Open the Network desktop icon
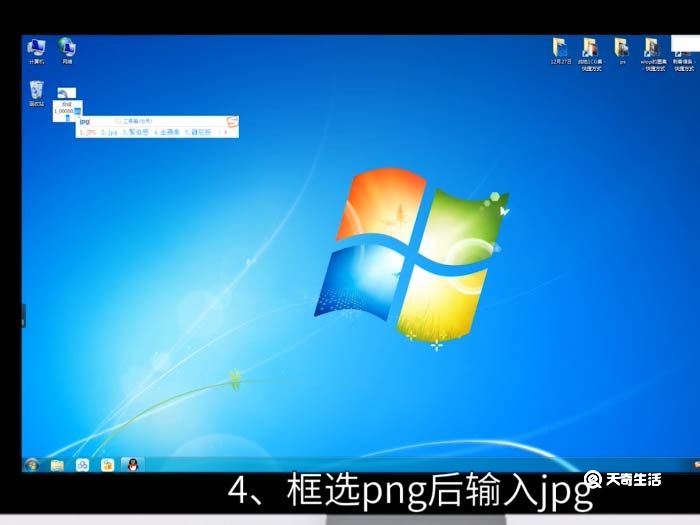This screenshot has width=700, height=525. (x=67, y=51)
